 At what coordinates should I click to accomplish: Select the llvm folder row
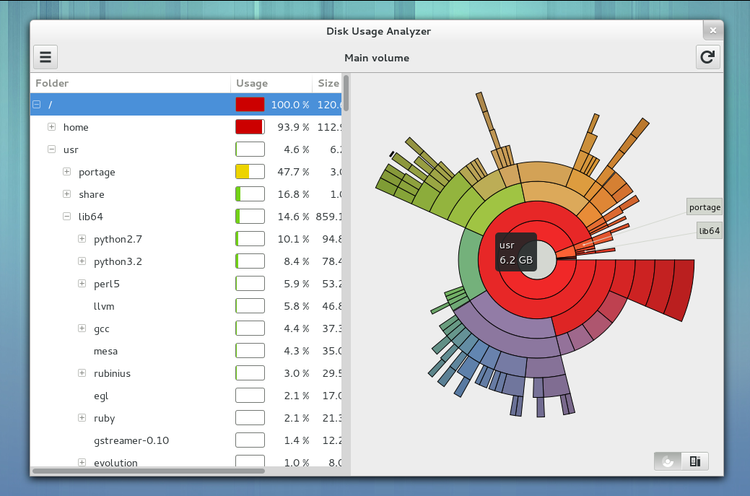click(x=106, y=306)
